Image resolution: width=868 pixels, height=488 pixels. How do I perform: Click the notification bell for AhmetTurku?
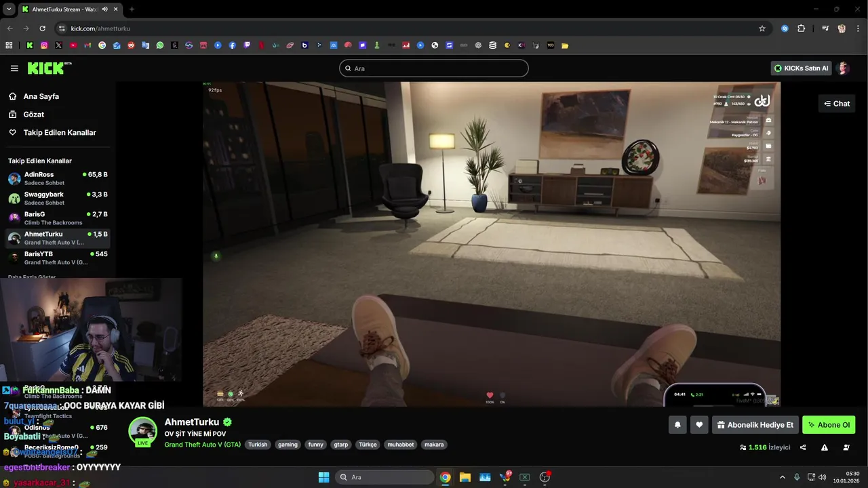pyautogui.click(x=677, y=425)
